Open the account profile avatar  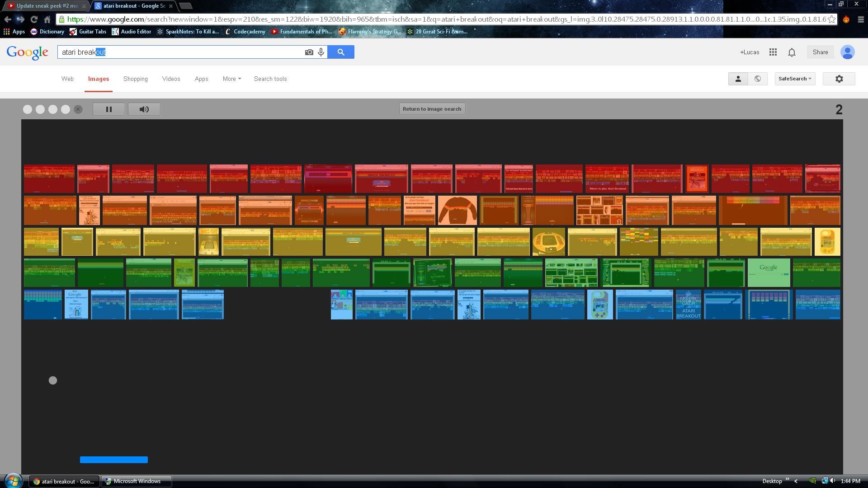pos(848,52)
